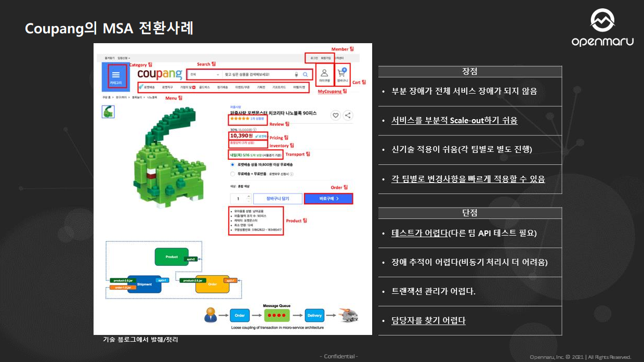Select the small product thumbnail
The height and width of the screenshot is (362, 644).
click(109, 111)
